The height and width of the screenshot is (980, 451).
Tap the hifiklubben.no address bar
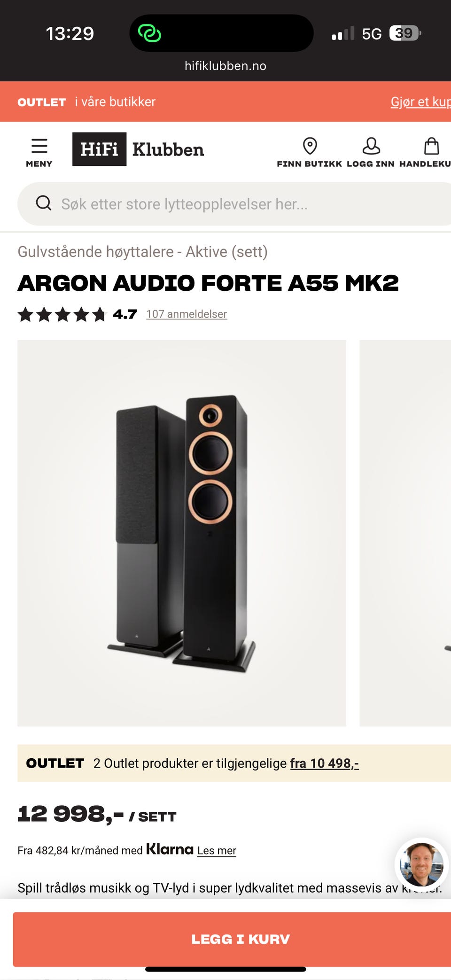225,66
